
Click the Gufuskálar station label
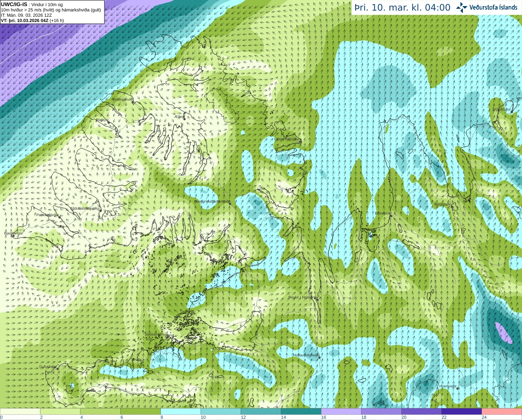pos(47,367)
